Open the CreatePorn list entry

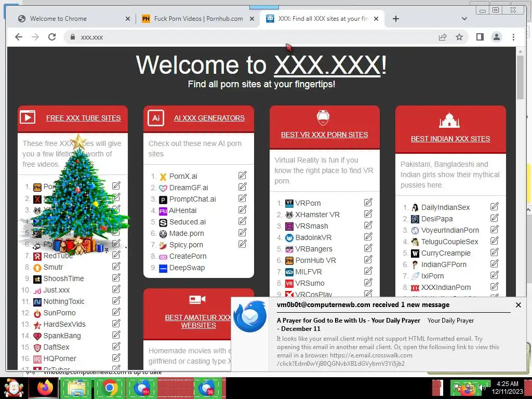point(188,256)
